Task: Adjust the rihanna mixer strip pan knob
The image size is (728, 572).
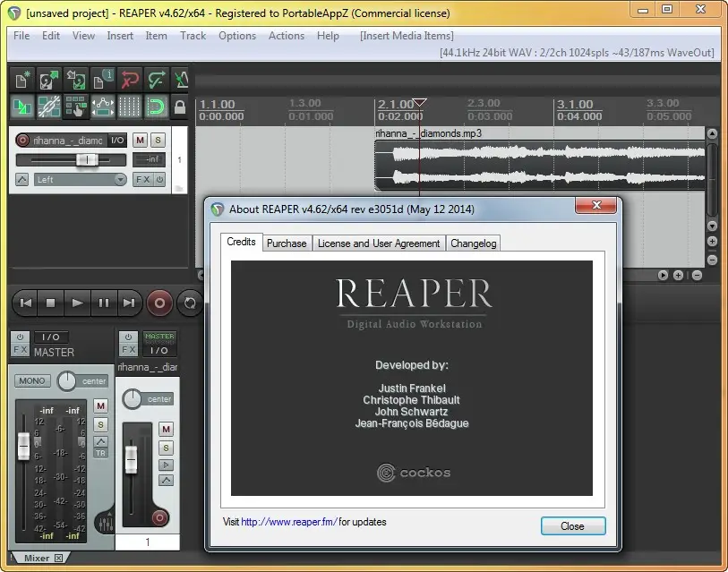Action: 133,399
